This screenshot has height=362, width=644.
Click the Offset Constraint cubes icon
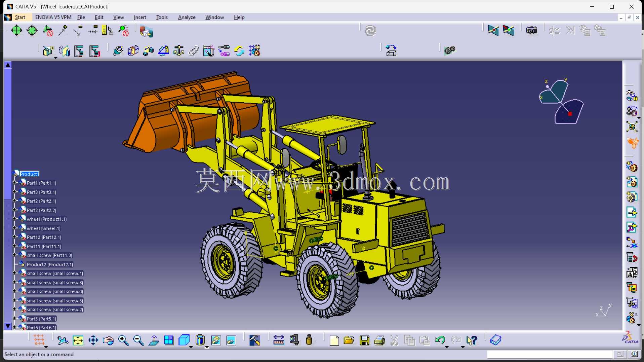click(148, 51)
